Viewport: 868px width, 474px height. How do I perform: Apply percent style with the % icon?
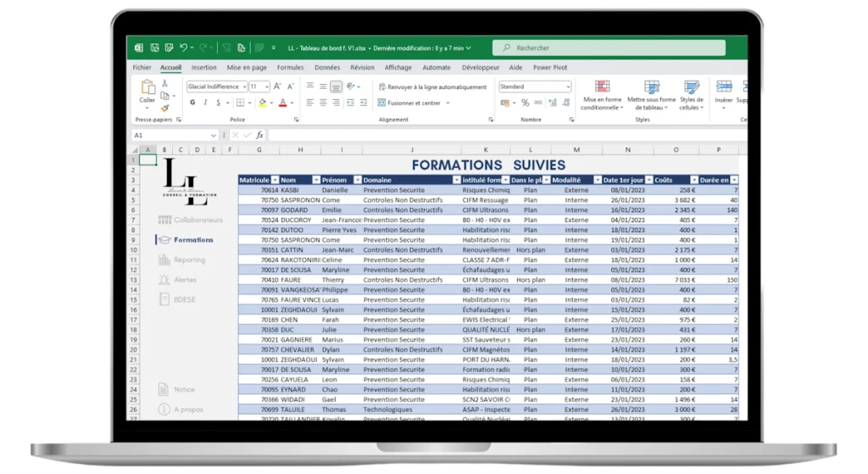[x=525, y=103]
